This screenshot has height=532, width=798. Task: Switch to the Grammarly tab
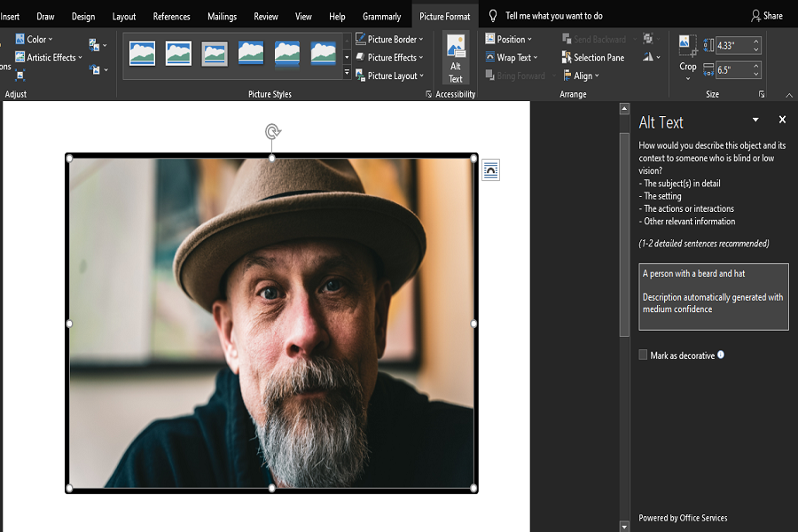point(381,15)
